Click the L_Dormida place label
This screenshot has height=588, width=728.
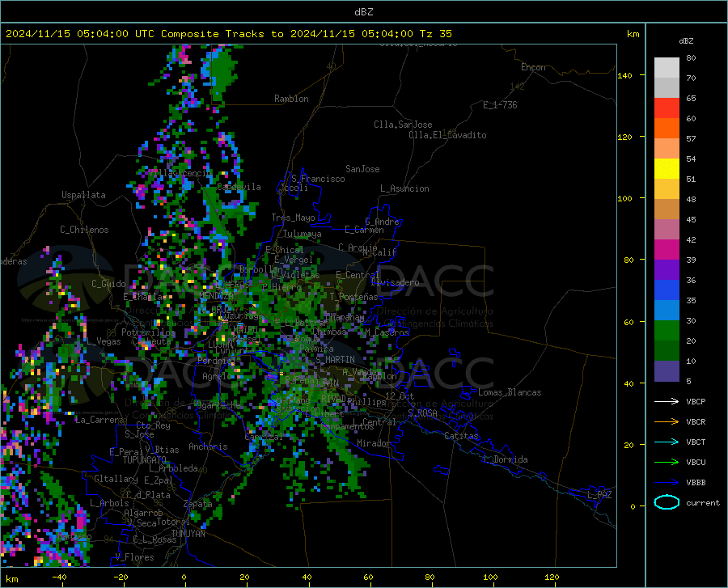(506, 459)
